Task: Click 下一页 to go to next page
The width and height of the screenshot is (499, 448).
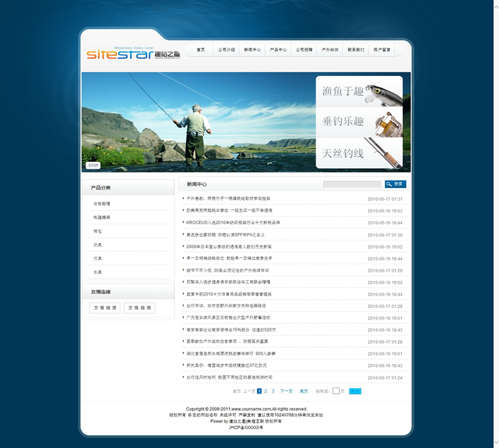Action: [x=286, y=391]
